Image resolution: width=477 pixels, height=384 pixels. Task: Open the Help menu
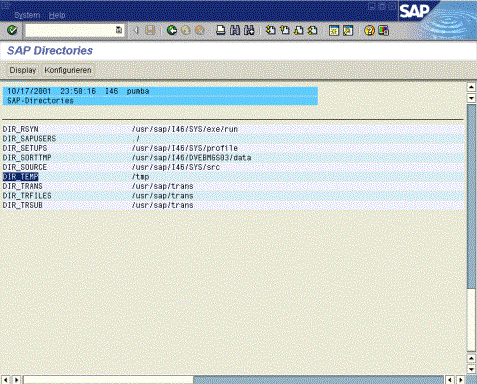tap(57, 15)
